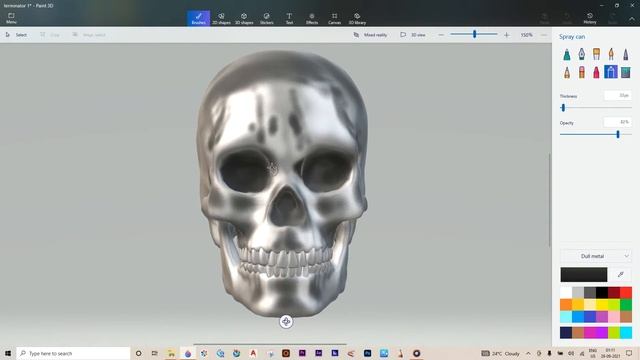Show hidden system tray icons
Viewport: 640px width, 360px height.
click(x=528, y=353)
